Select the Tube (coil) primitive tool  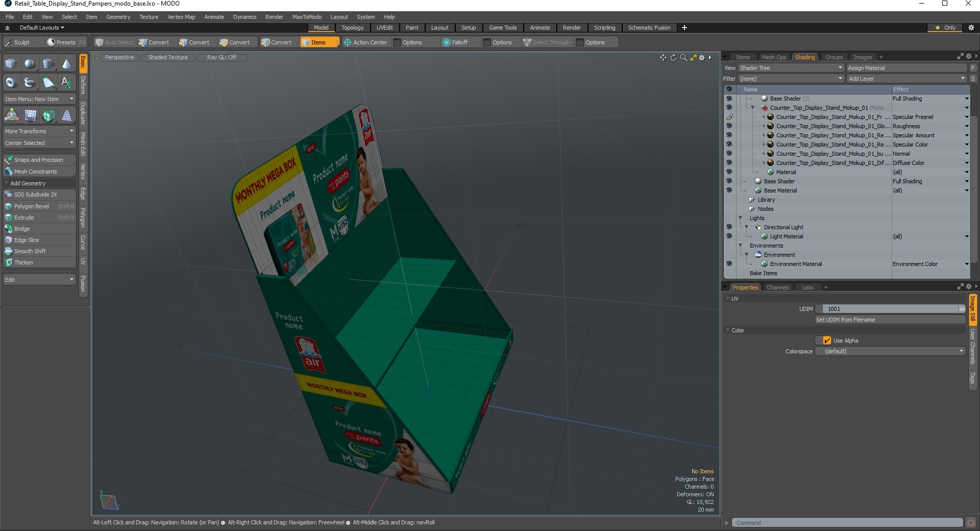click(30, 82)
